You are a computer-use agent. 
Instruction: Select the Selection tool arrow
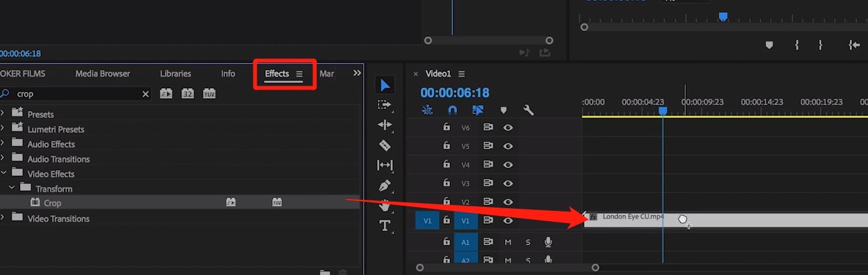(x=385, y=85)
